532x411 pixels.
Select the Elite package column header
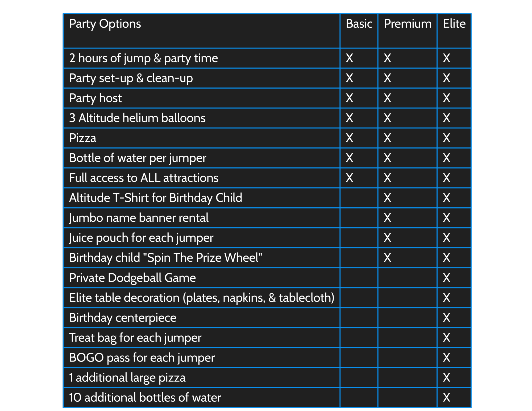[454, 24]
